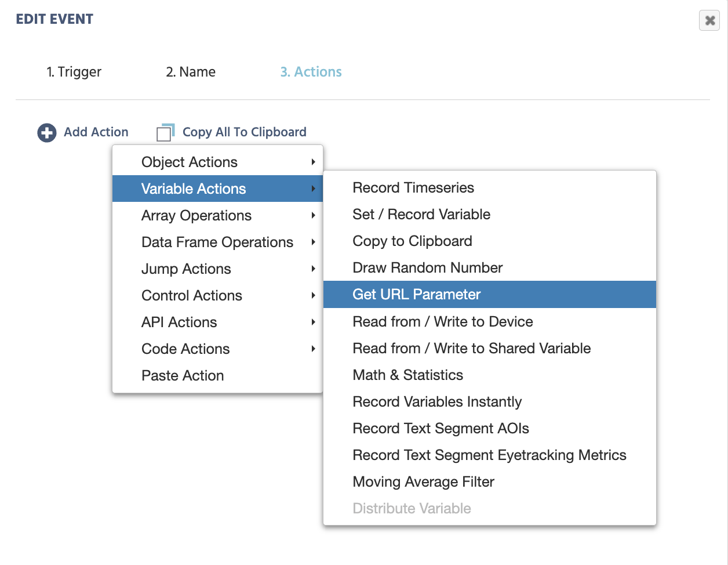Select Record Text Segment AOIs
This screenshot has height=565, width=728.
pyautogui.click(x=490, y=429)
